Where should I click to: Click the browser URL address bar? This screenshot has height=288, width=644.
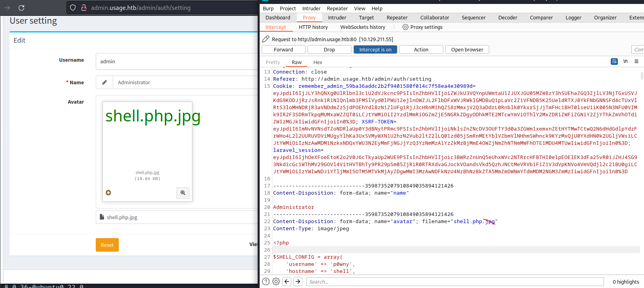[162, 8]
